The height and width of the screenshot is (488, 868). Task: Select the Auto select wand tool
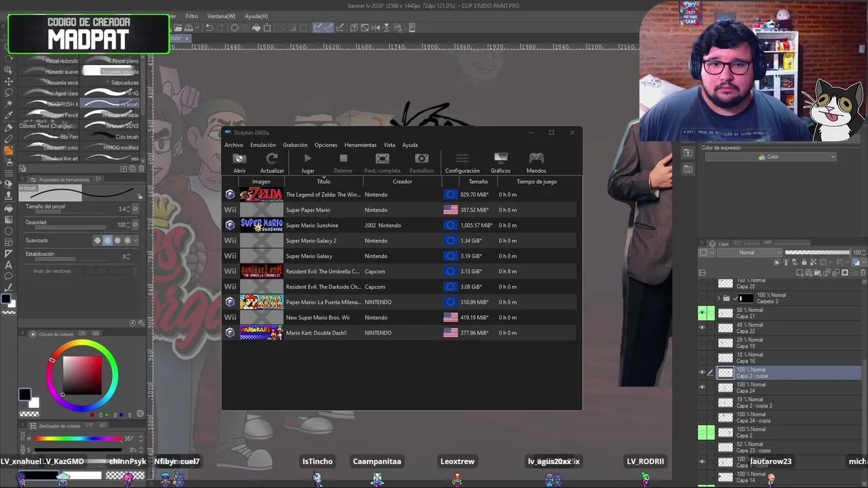[9, 104]
